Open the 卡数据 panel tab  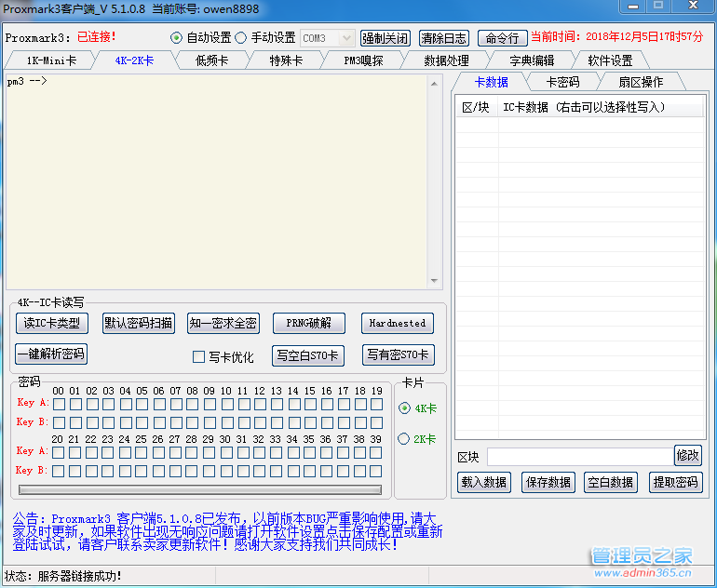[x=491, y=82]
